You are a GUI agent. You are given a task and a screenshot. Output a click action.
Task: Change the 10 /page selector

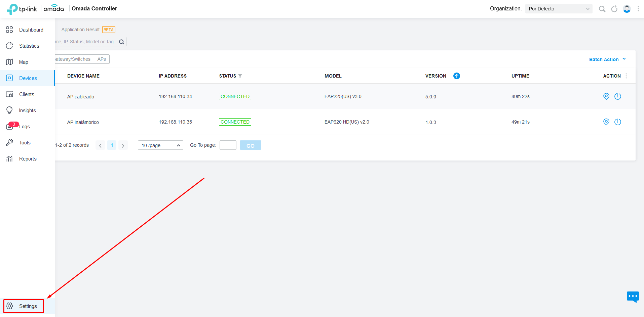tap(160, 145)
